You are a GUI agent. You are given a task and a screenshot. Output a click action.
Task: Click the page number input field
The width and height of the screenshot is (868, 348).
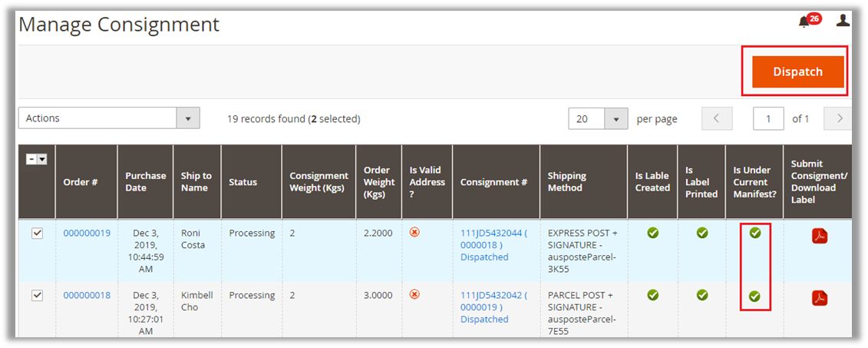point(768,119)
